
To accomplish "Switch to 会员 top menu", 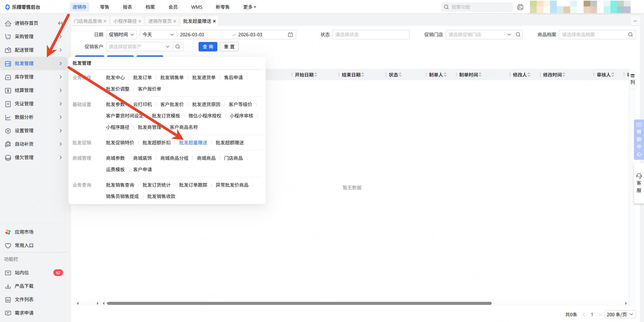I will tap(173, 7).
